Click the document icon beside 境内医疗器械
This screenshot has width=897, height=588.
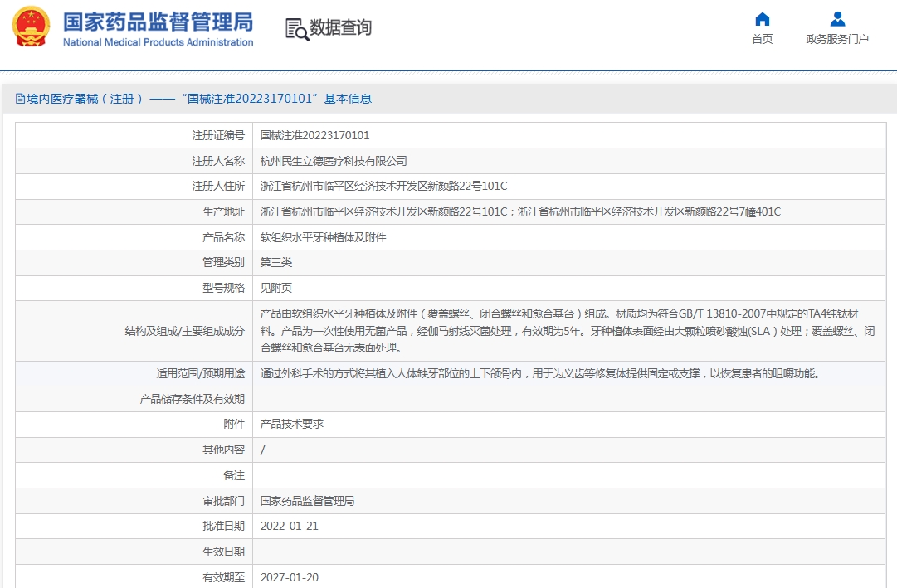[x=20, y=99]
